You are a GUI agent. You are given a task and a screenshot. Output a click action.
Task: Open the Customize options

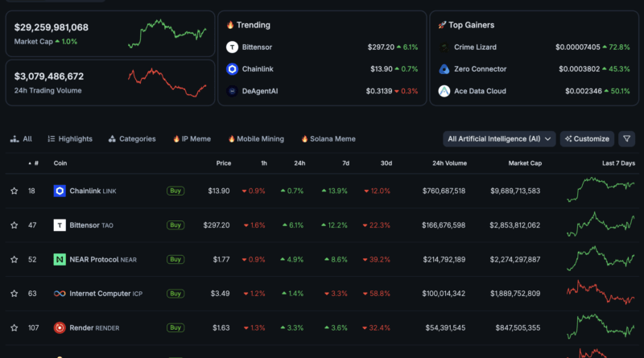[587, 138]
